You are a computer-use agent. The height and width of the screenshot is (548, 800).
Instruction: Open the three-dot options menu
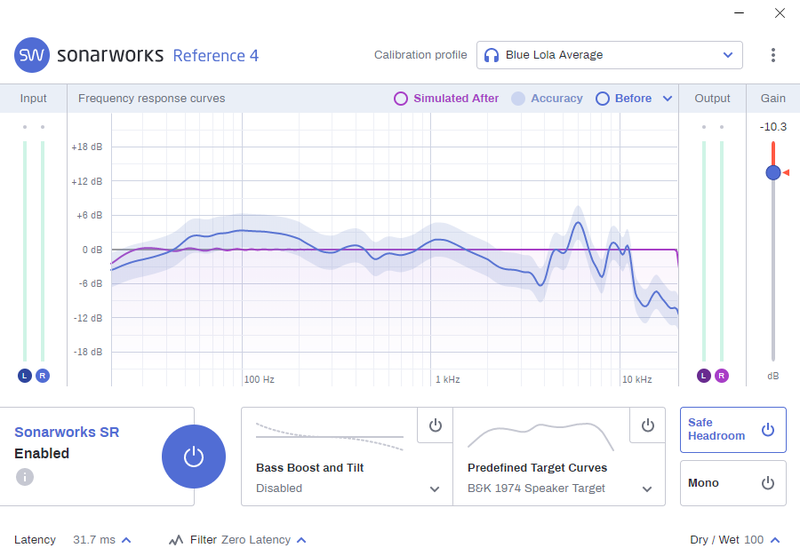[773, 55]
